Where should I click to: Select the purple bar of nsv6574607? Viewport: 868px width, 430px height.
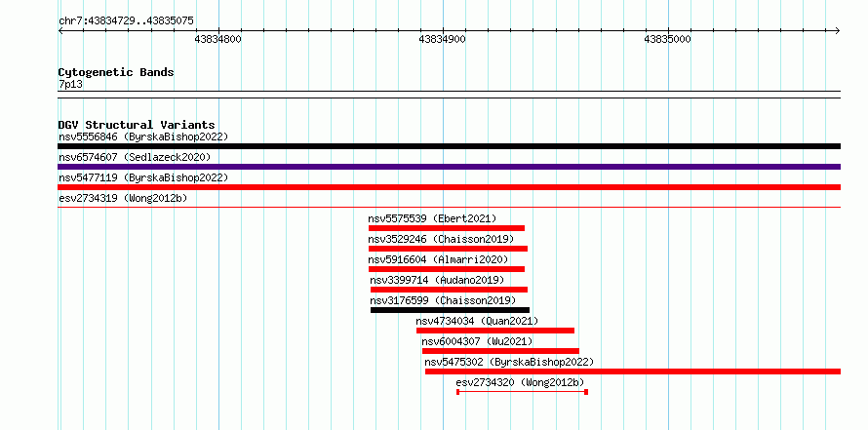pos(449,167)
